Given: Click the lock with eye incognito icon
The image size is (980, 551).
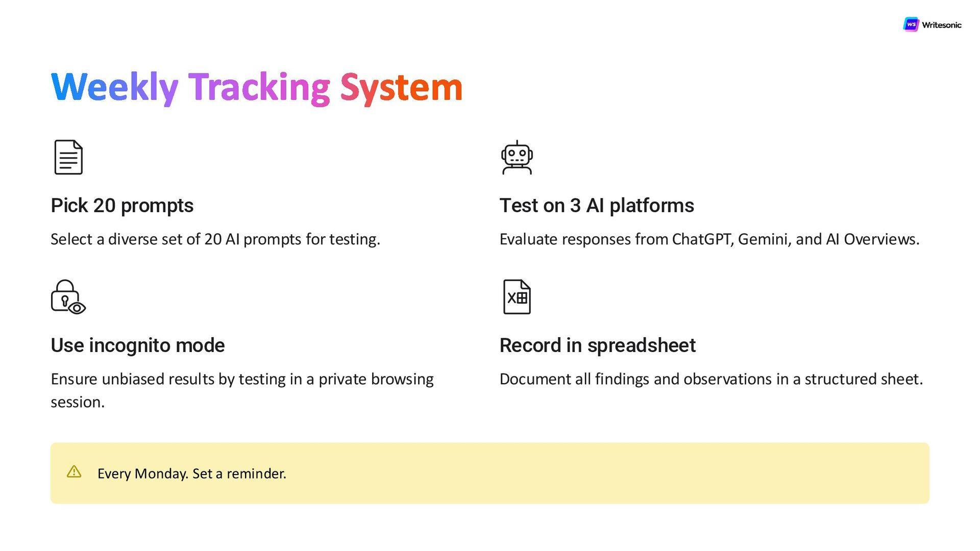Looking at the screenshot, I should point(68,297).
